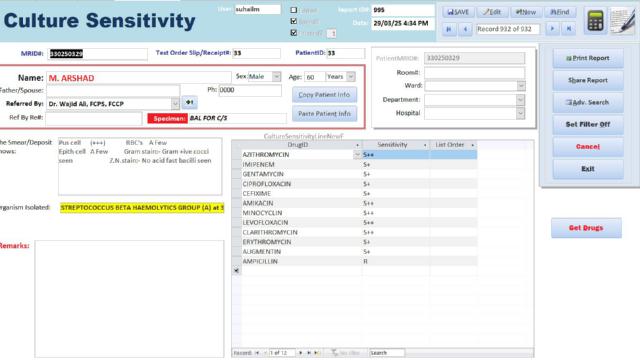Click the Search box in subform navigator
Image resolution: width=640 pixels, height=360 pixels.
pyautogui.click(x=387, y=353)
